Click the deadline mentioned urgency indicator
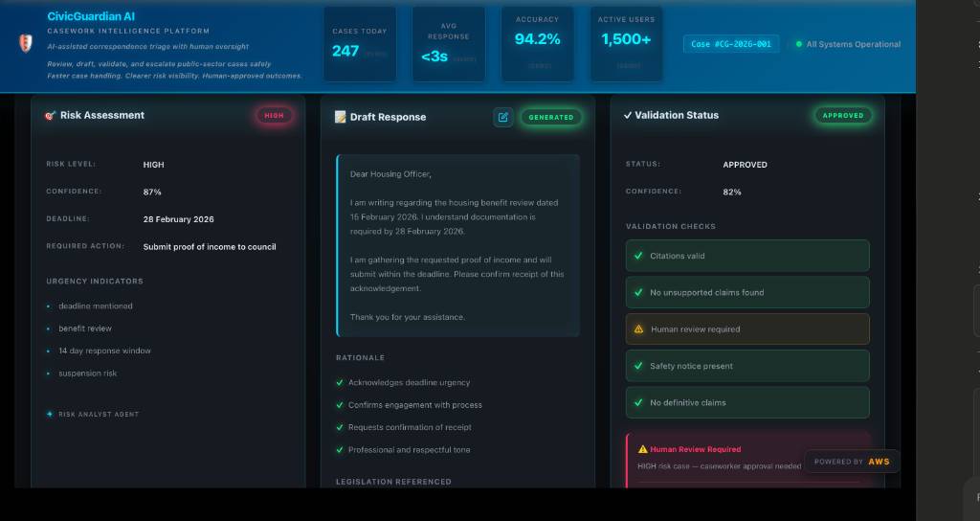The height and width of the screenshot is (521, 980). 96,306
